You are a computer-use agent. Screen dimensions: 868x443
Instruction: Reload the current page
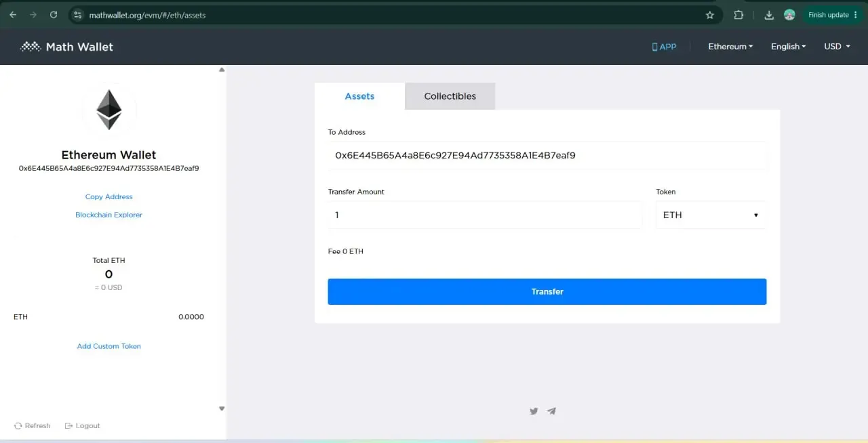pyautogui.click(x=54, y=15)
